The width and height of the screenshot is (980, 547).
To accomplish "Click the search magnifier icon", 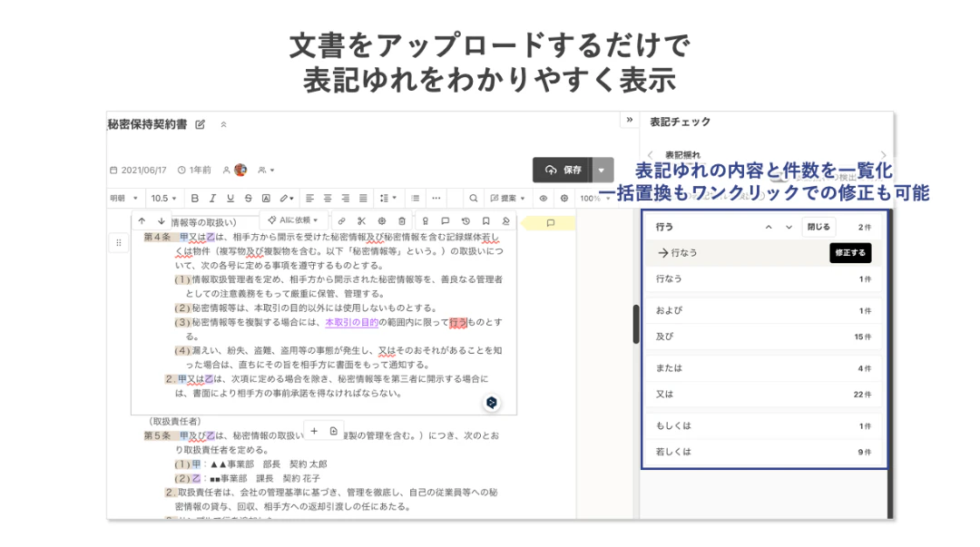I will [473, 198].
